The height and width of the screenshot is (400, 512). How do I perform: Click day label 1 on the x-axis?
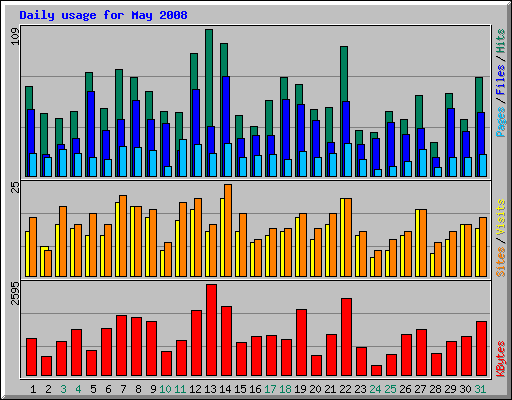(x=33, y=389)
